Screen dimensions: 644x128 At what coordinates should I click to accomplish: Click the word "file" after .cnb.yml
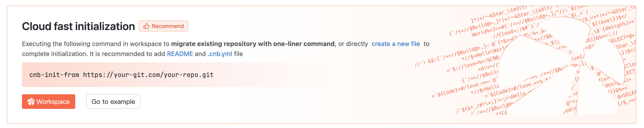(x=238, y=54)
